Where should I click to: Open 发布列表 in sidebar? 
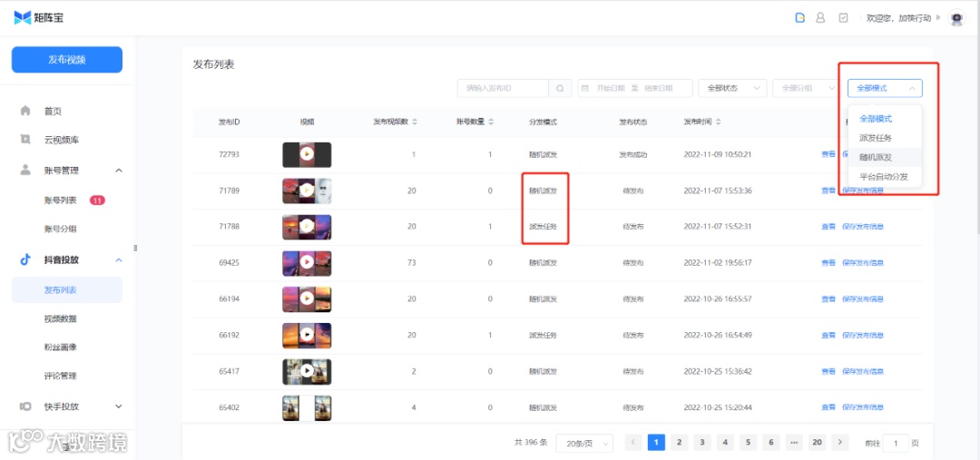(x=67, y=290)
